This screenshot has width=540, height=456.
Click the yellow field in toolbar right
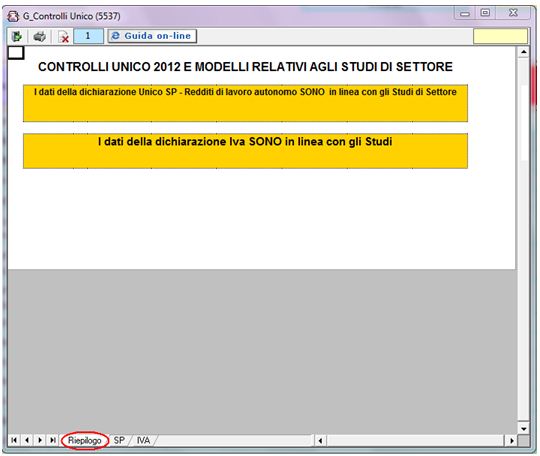click(500, 36)
